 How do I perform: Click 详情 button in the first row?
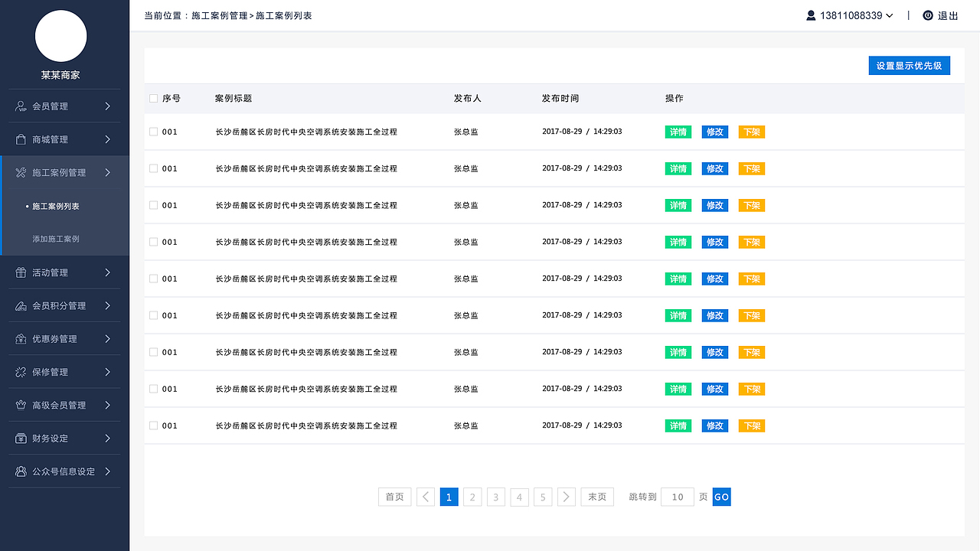[x=678, y=132]
